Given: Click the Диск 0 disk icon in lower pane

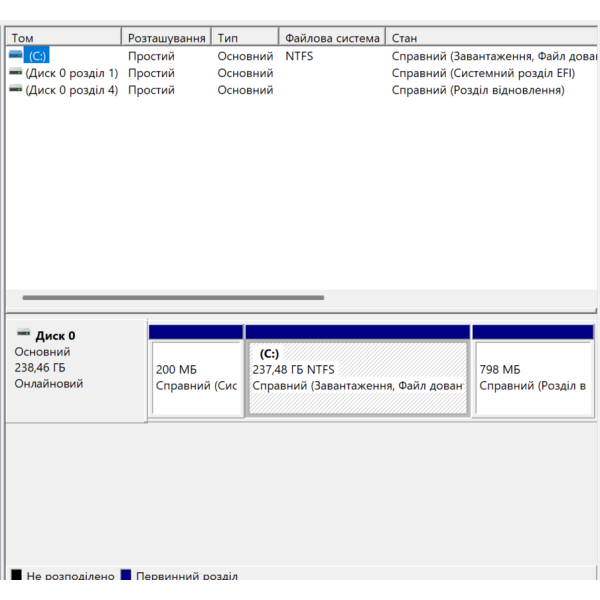Looking at the screenshot, I should (23, 333).
